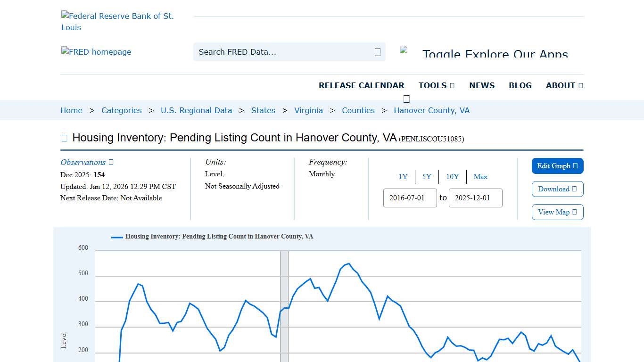This screenshot has width=644, height=362.
Task: Click the FRED homepage logo
Action: click(x=96, y=52)
